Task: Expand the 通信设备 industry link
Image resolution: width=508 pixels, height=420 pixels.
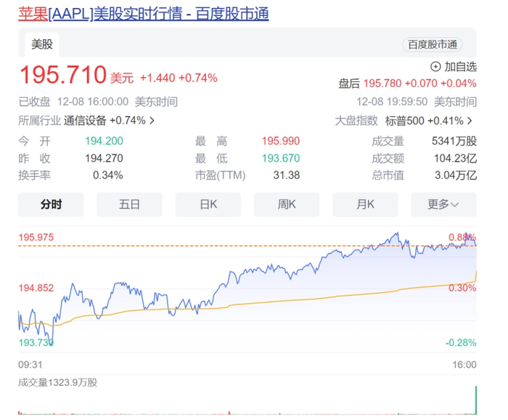Action: [109, 120]
